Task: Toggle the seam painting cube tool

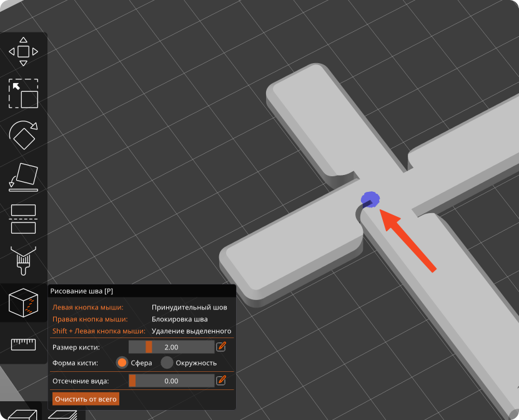Action: [23, 303]
